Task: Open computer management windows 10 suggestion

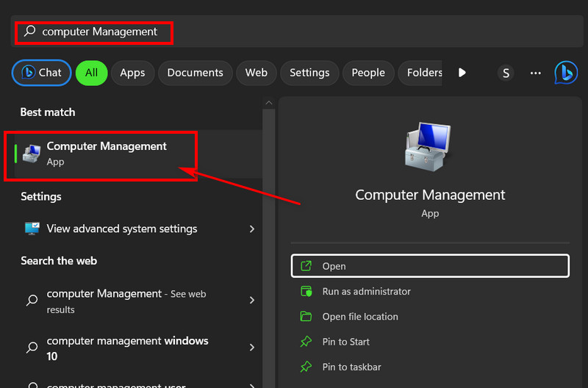Action: click(138, 348)
